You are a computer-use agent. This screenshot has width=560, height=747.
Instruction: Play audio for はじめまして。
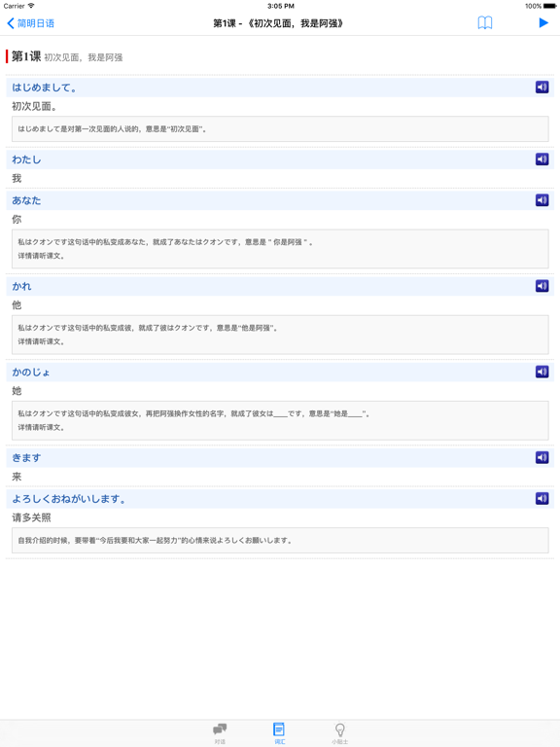coord(542,88)
